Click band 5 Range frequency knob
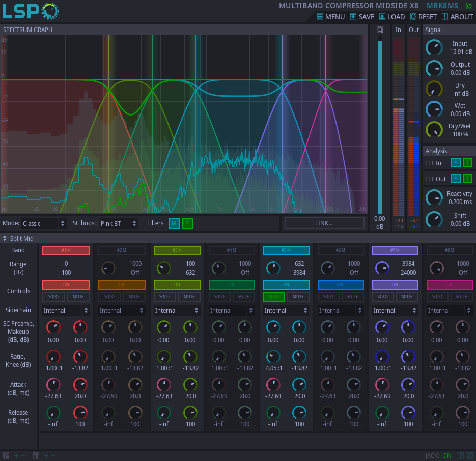The height and width of the screenshot is (461, 476). click(x=273, y=268)
